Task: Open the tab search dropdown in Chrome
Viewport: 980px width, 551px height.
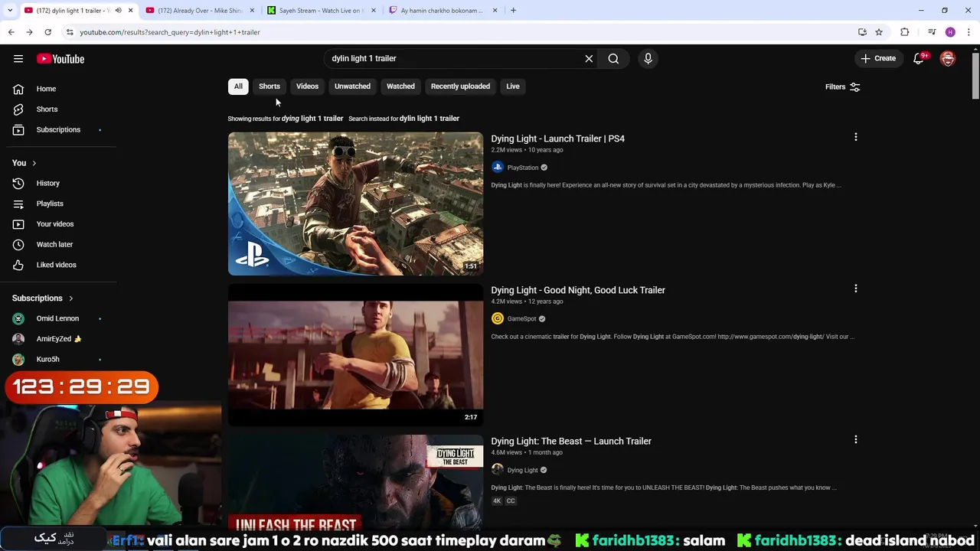Action: 10,11
